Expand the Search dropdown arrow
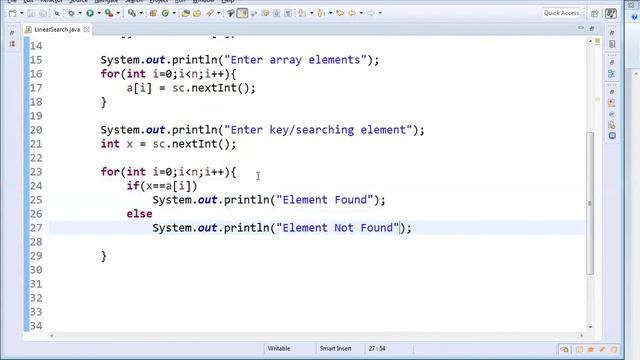The image size is (640, 360). [x=219, y=13]
